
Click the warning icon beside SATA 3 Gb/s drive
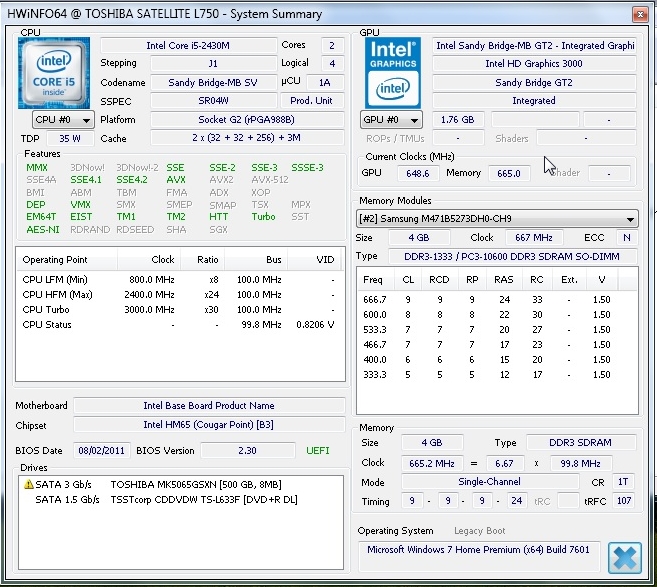pyautogui.click(x=28, y=484)
